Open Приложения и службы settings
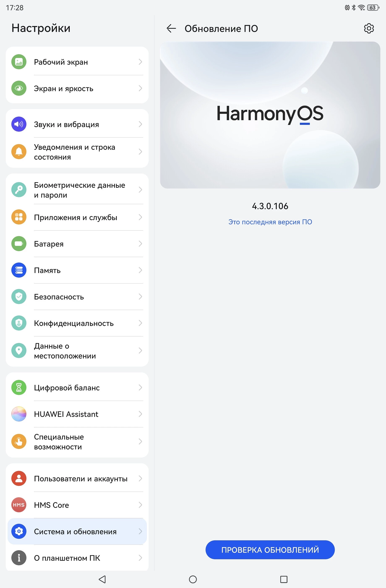386x588 pixels. click(77, 217)
